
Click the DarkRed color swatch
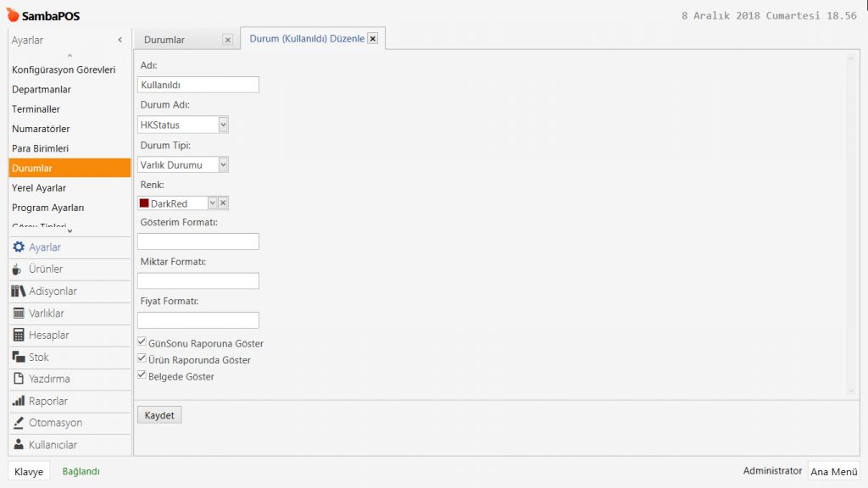144,203
